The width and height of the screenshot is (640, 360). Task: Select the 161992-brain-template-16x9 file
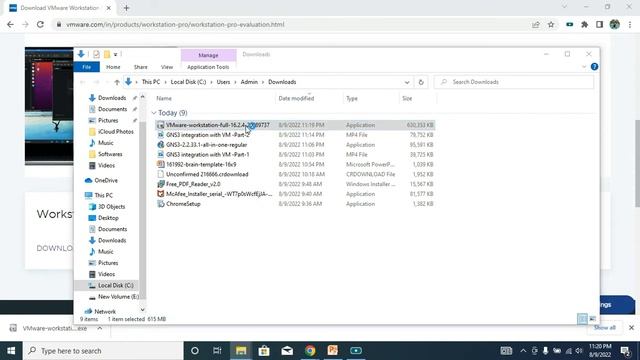pos(296,164)
